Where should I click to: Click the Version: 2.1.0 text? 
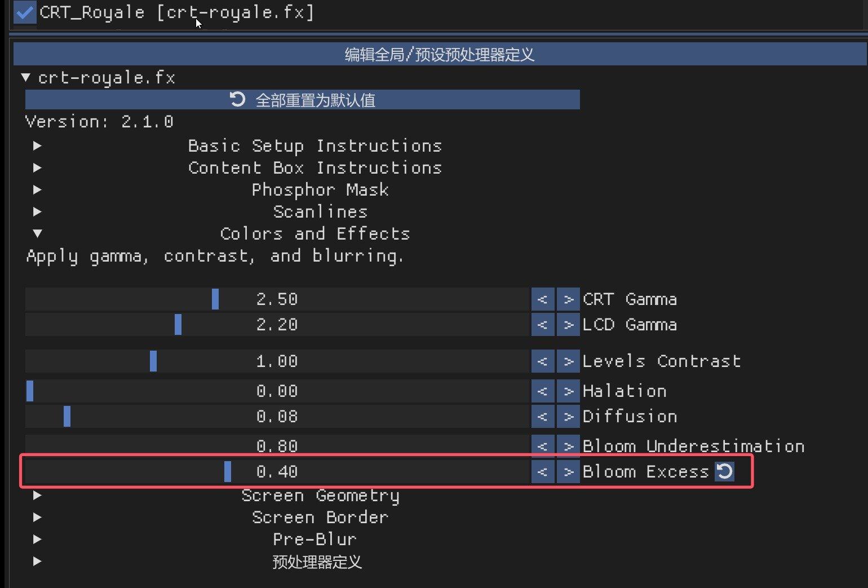tap(99, 122)
